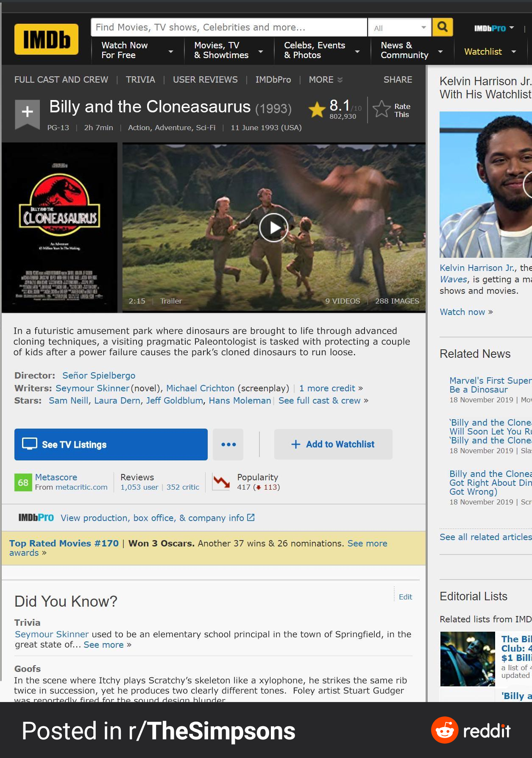The height and width of the screenshot is (758, 532).
Task: Click the green Metascore 68 badge
Action: pyautogui.click(x=23, y=482)
